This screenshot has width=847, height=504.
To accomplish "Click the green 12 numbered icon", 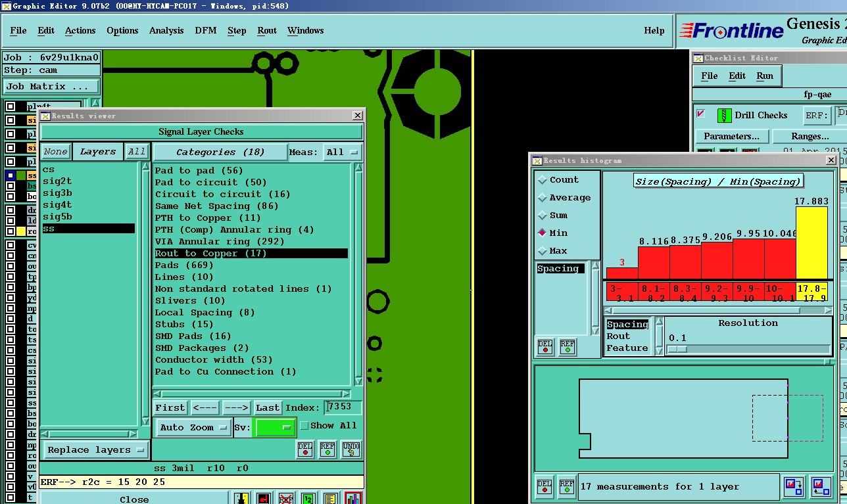I will tap(308, 499).
